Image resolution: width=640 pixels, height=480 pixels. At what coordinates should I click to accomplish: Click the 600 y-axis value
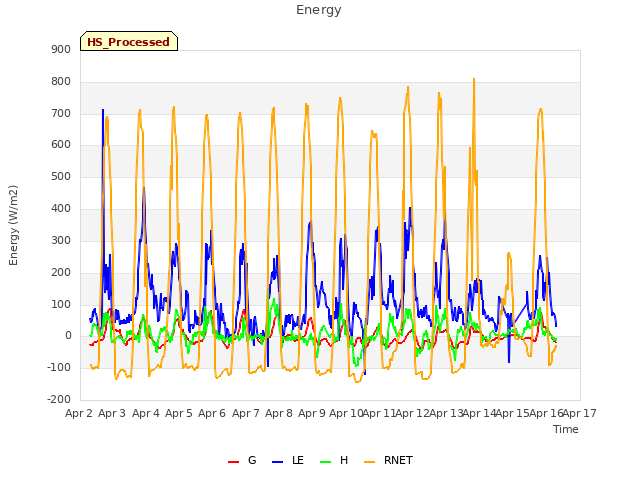coord(61,144)
